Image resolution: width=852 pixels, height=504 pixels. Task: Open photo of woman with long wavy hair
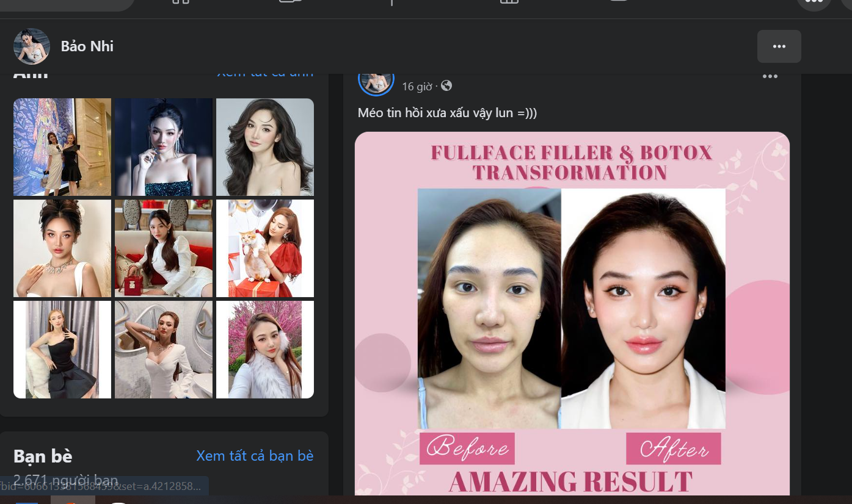pyautogui.click(x=265, y=147)
